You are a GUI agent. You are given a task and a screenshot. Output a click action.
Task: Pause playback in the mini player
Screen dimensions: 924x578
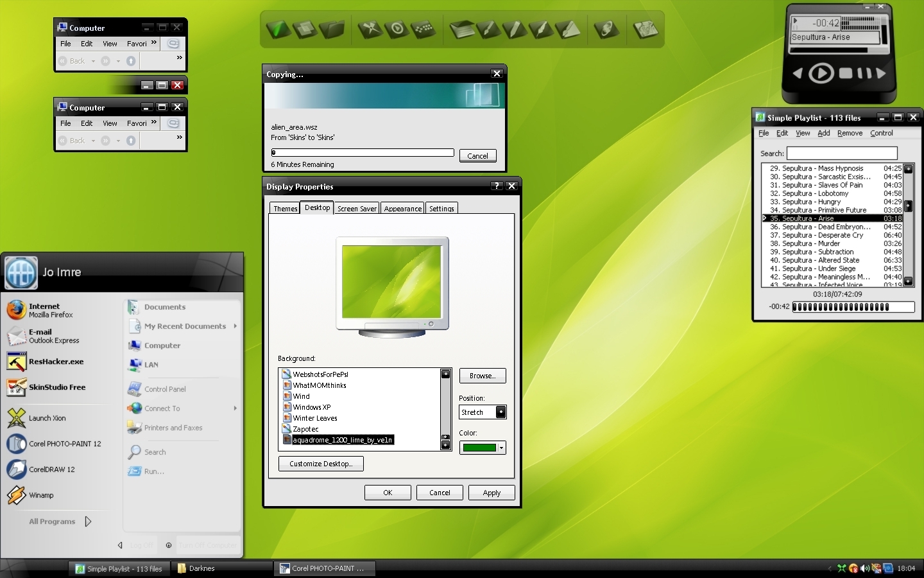(864, 73)
